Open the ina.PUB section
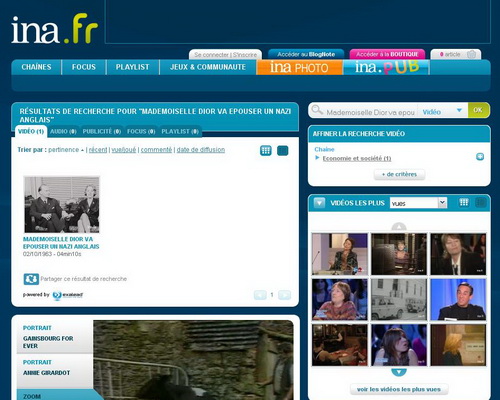 [x=386, y=67]
